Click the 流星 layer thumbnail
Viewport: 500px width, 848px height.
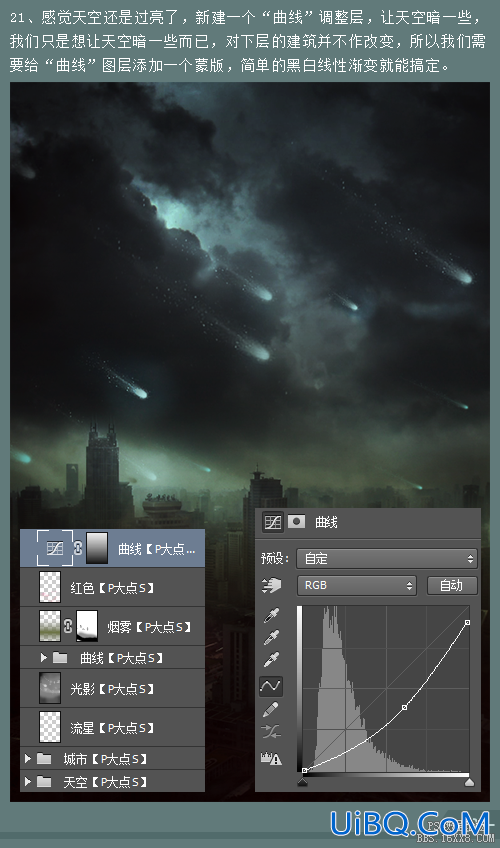point(50,727)
